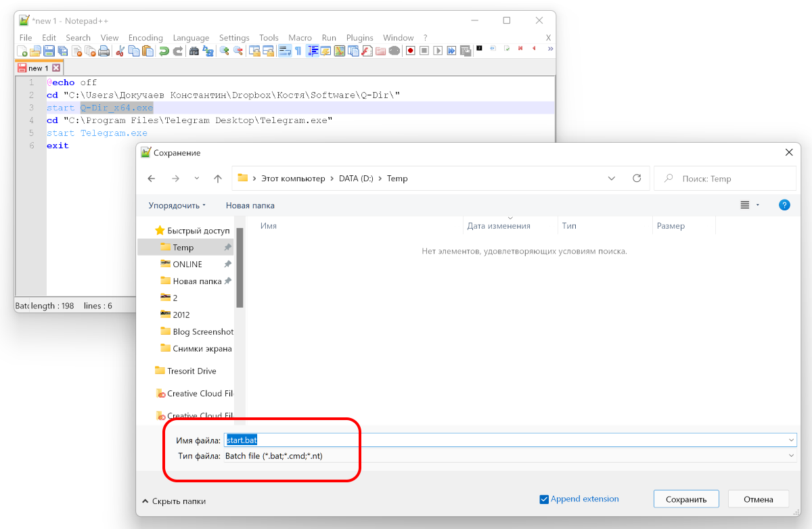Click the Save All icon in Notepad++ toolbar
Screen dimensions: 812x529
pos(62,51)
